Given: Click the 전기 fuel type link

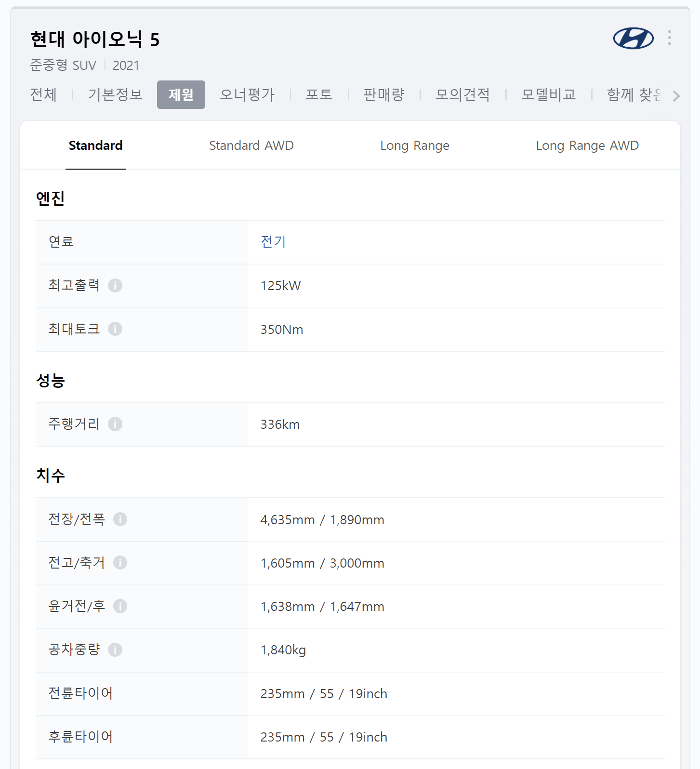Looking at the screenshot, I should point(273,241).
